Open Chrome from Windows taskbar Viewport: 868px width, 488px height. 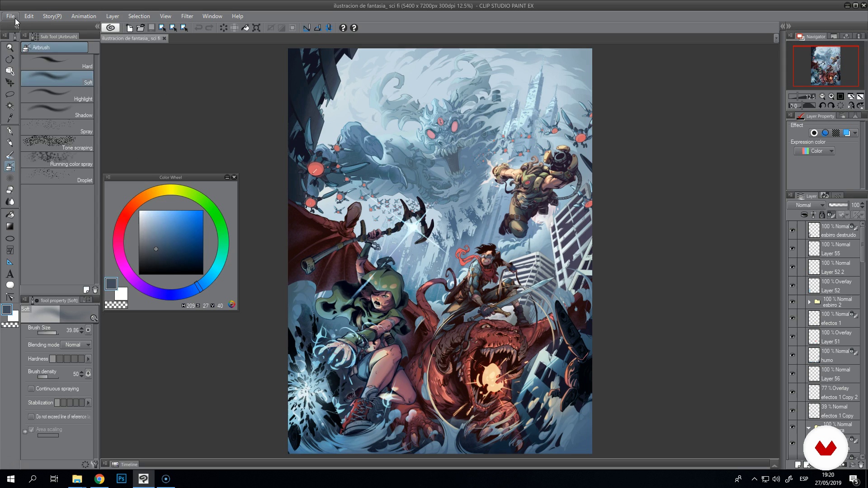tap(99, 479)
